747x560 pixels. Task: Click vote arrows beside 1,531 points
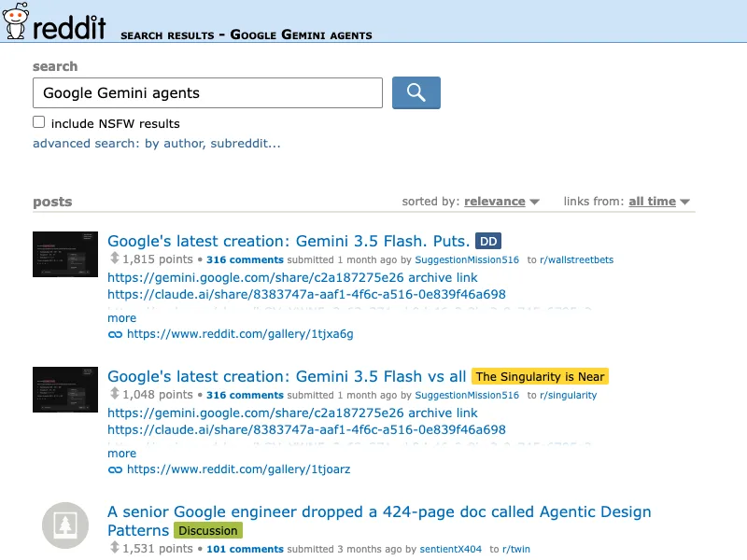114,548
